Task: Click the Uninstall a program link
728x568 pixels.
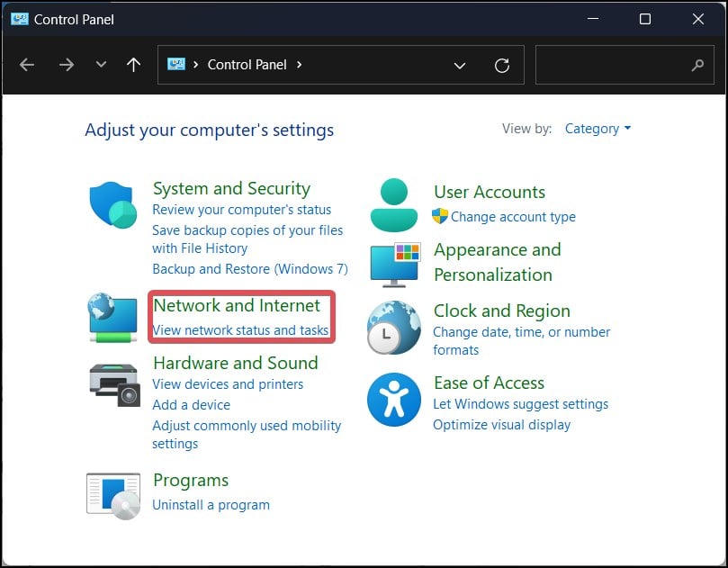Action: 211,505
